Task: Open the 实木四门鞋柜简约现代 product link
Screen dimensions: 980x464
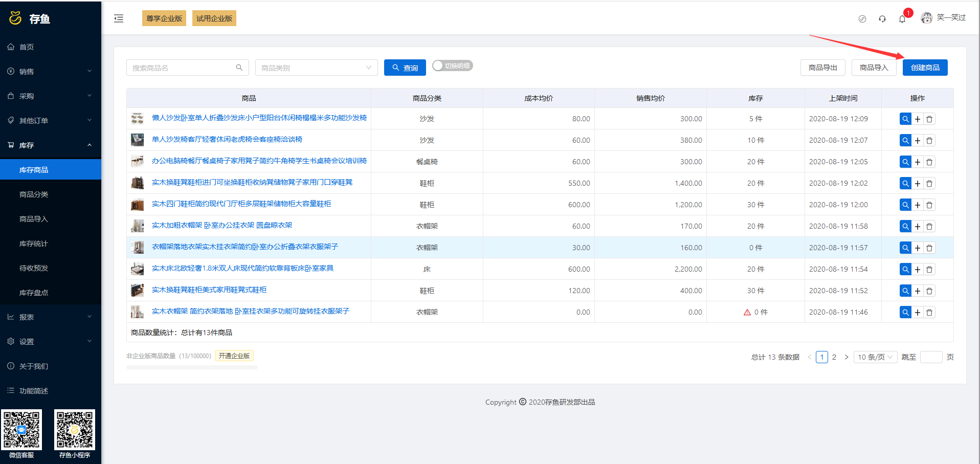Action: click(241, 204)
